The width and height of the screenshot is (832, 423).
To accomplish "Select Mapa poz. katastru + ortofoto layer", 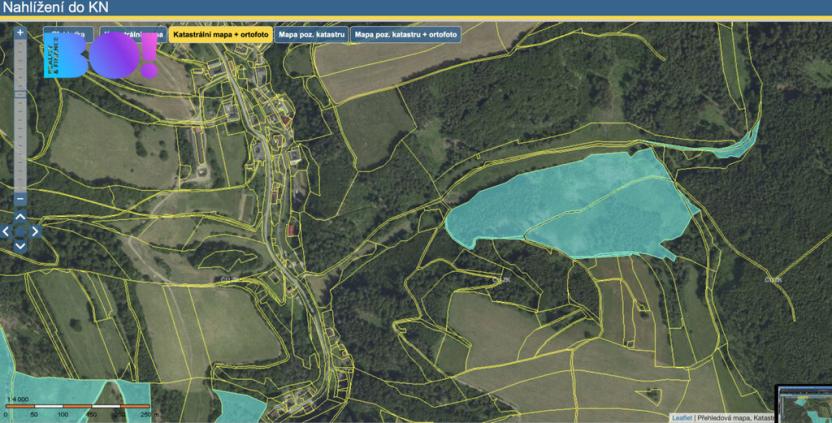I will pos(406,34).
